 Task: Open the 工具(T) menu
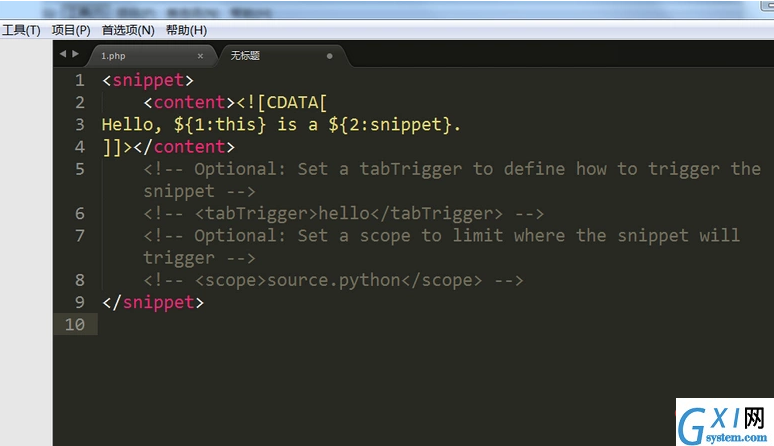(x=21, y=30)
